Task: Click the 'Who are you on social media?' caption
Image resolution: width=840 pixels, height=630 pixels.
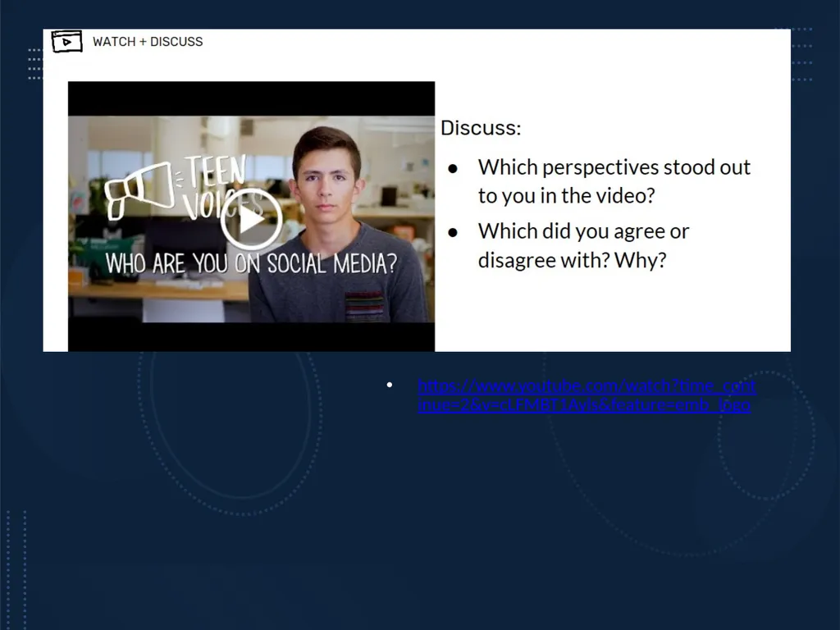Action: (x=251, y=263)
